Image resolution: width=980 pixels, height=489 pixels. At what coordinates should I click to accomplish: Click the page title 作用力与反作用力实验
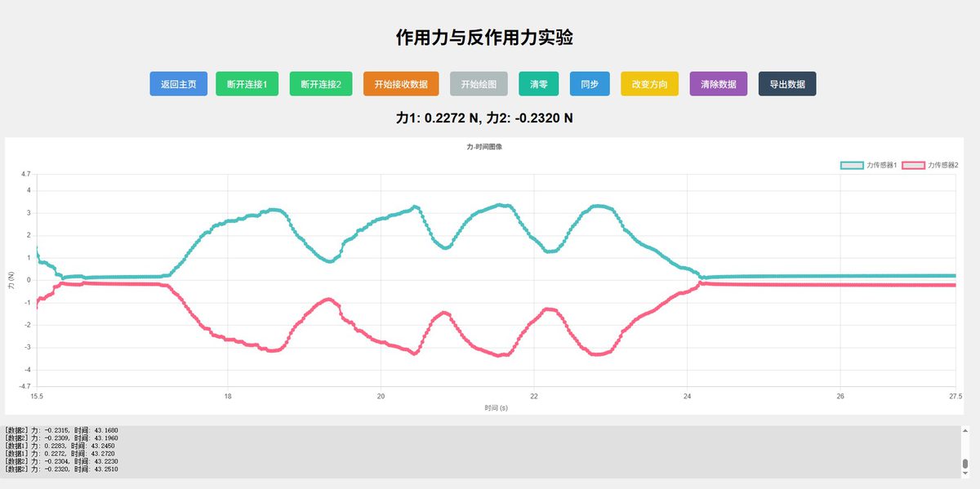point(484,38)
